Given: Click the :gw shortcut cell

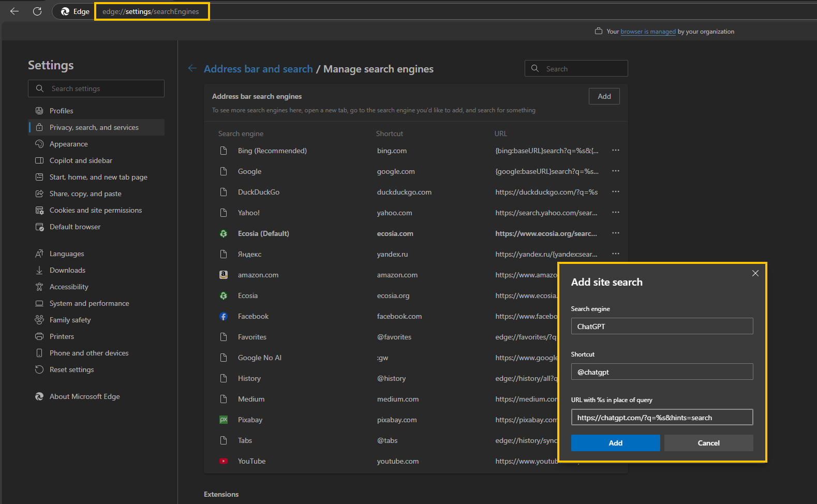Looking at the screenshot, I should click(x=383, y=358).
